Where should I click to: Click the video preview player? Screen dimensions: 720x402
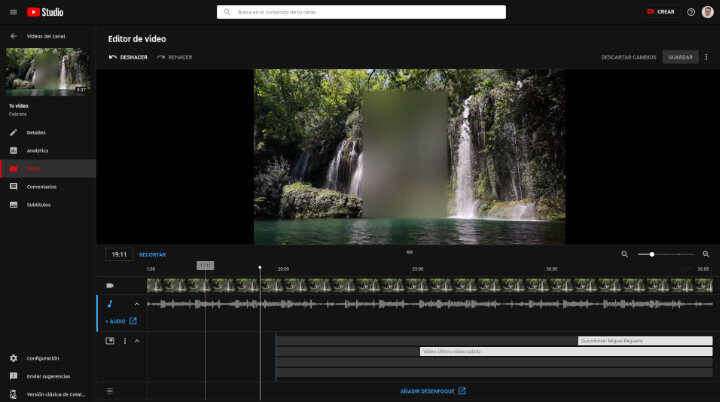click(410, 157)
